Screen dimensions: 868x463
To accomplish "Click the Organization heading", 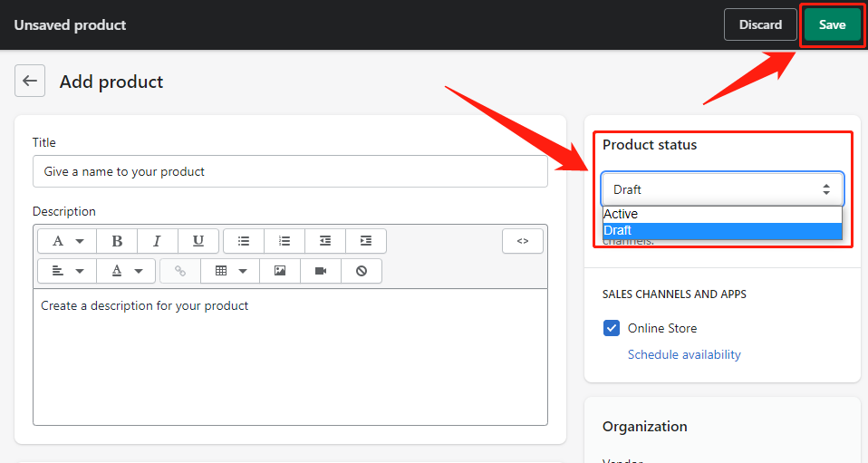I will (x=645, y=427).
